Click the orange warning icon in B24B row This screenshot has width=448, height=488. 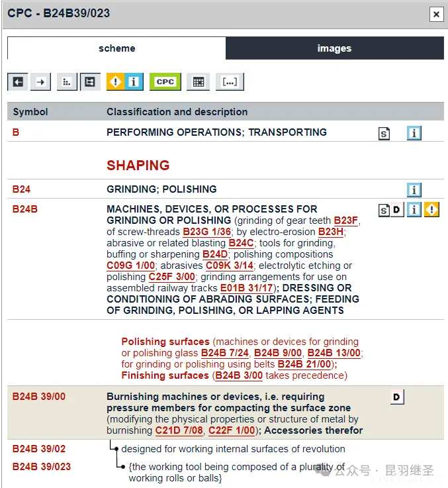[x=432, y=210]
